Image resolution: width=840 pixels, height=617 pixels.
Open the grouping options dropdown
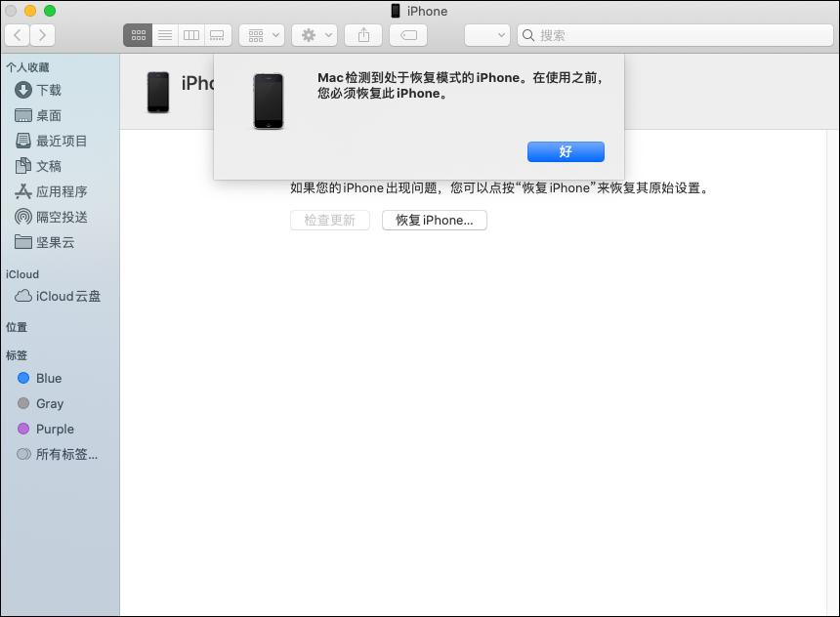click(260, 35)
